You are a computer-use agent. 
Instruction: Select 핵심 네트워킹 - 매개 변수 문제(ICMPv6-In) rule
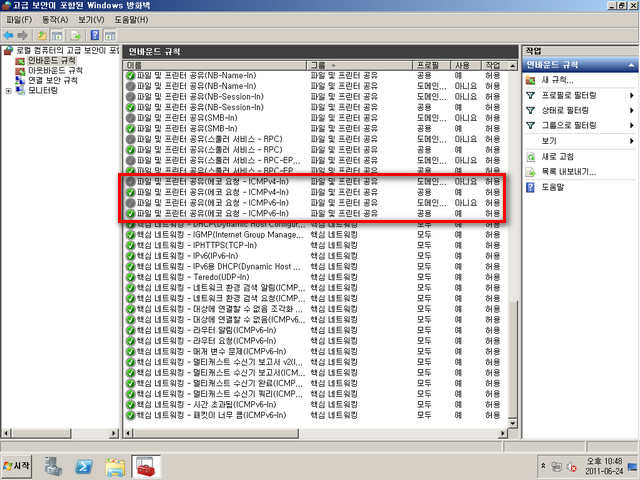(315, 351)
